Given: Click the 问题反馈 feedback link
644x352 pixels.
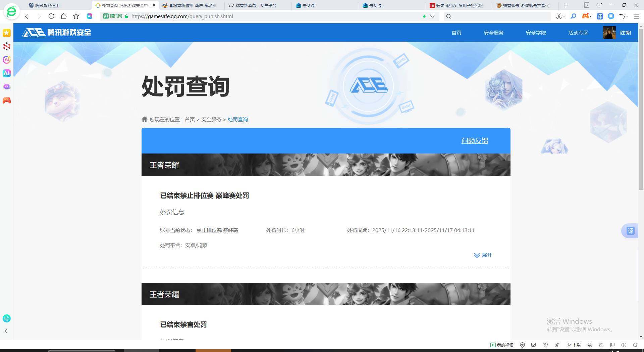Looking at the screenshot, I should (x=475, y=141).
